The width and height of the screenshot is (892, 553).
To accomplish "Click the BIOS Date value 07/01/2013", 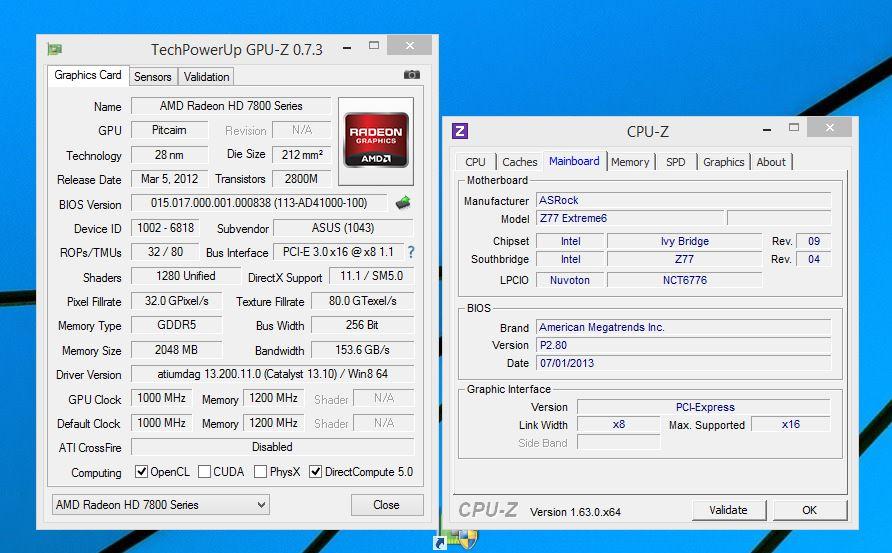I will pyautogui.click(x=683, y=363).
